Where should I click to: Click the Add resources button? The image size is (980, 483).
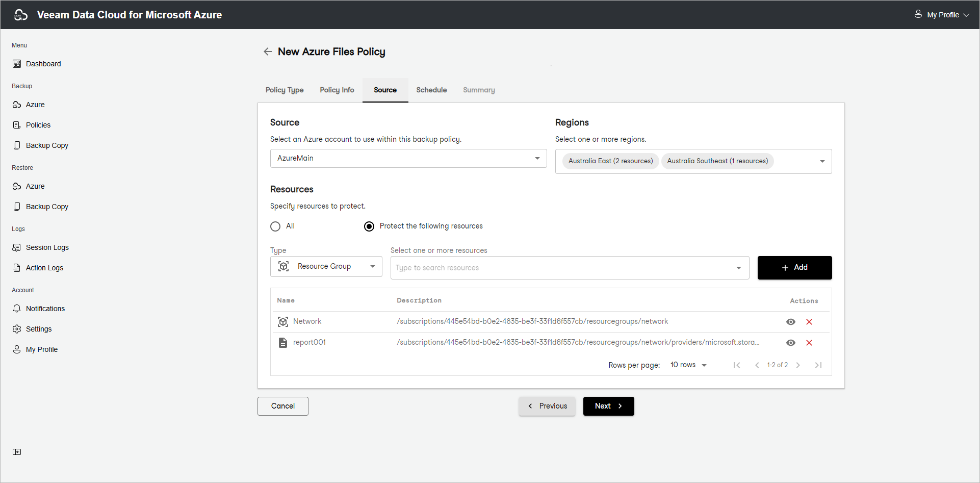coord(794,268)
